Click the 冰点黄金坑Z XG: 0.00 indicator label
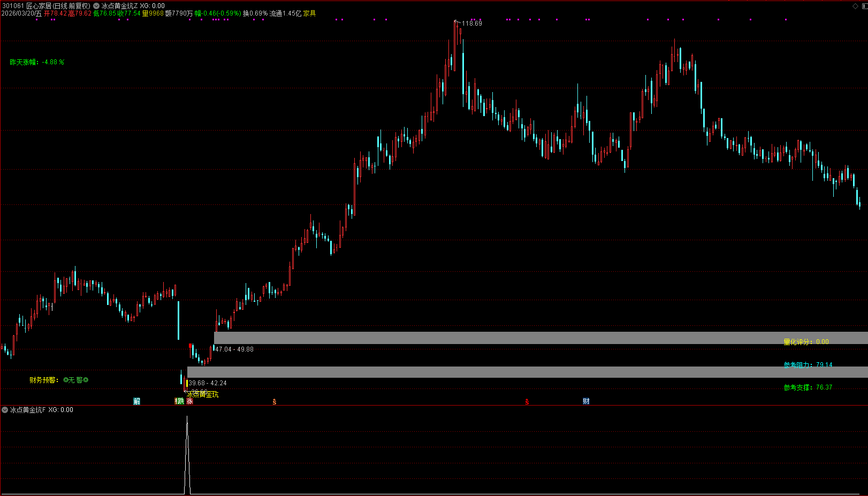This screenshot has height=496, width=868. point(133,6)
